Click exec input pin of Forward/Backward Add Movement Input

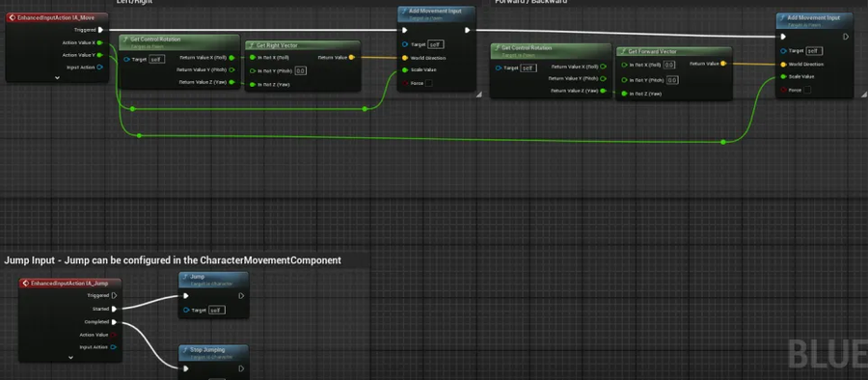[783, 37]
